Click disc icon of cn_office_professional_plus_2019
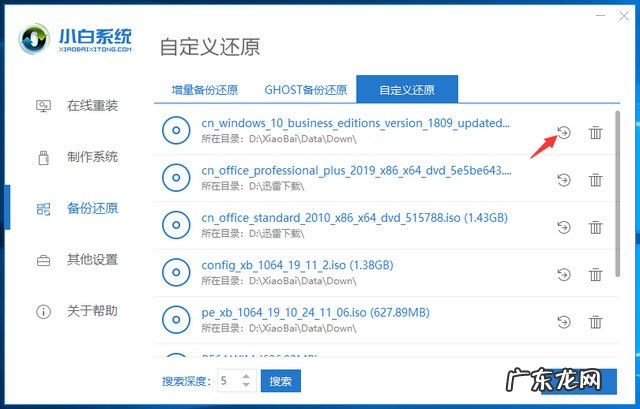The height and width of the screenshot is (409, 640). 176,178
